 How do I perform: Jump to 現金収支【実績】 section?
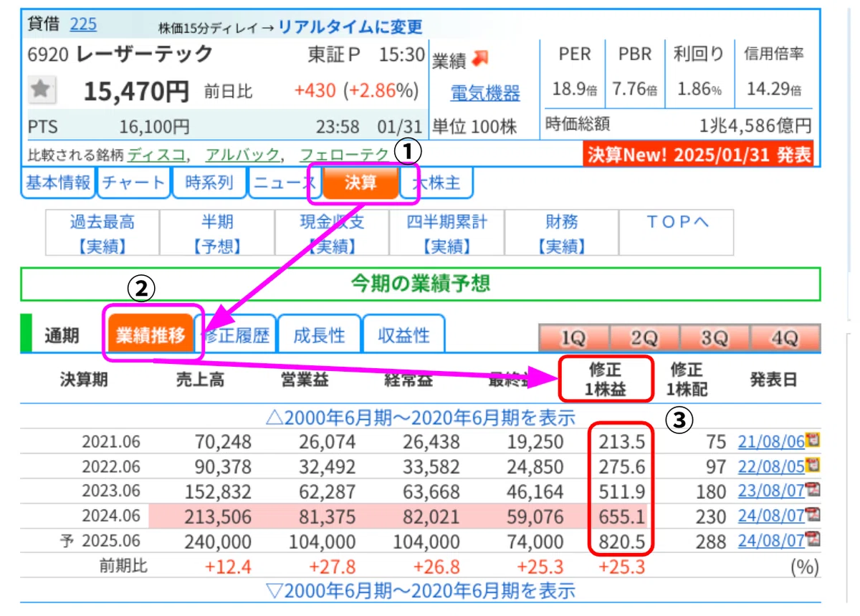pyautogui.click(x=332, y=233)
